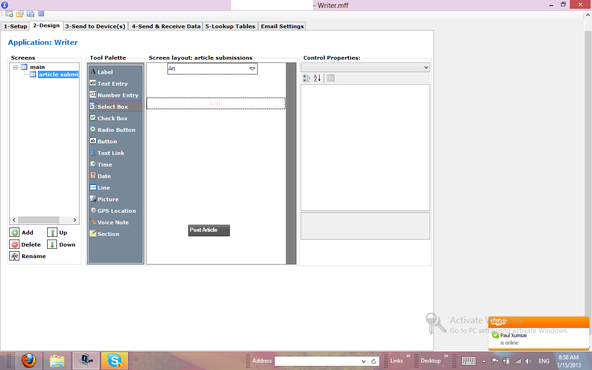Screen dimensions: 592x370
Task: Select main in Screens tree
Action: tap(37, 67)
